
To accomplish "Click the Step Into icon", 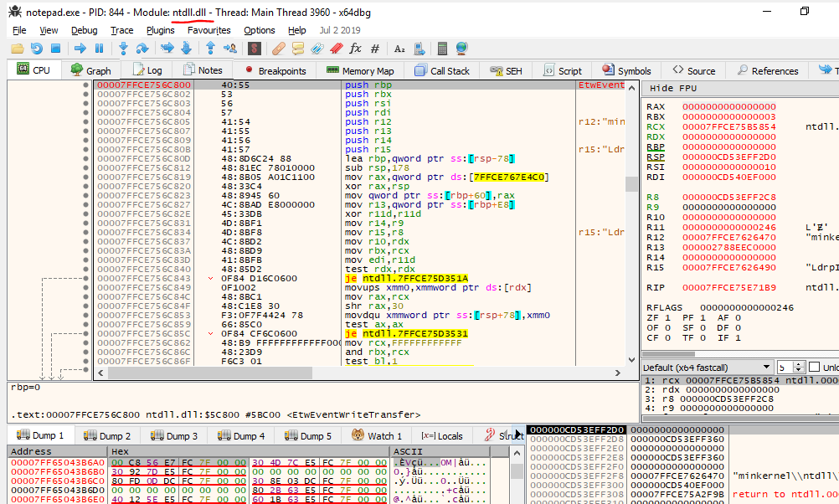I will [x=123, y=49].
